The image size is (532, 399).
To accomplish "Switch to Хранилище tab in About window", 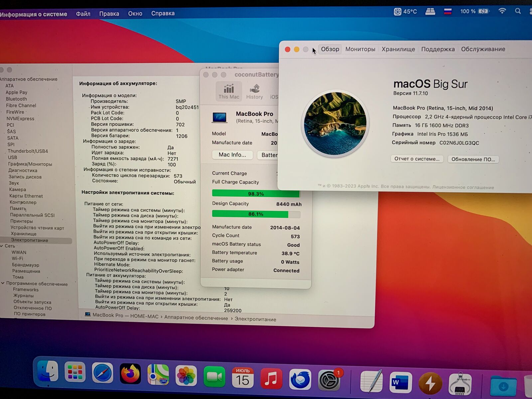I will tap(398, 49).
